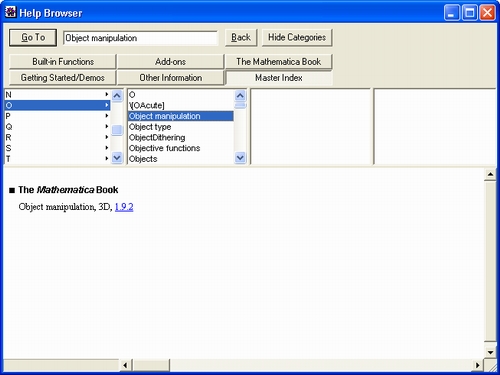Select Objective functions entry
The image size is (500, 375).
[x=181, y=148]
